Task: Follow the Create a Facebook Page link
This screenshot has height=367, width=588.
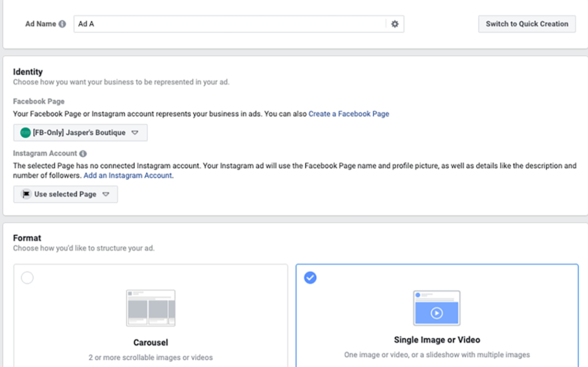Action: click(349, 114)
